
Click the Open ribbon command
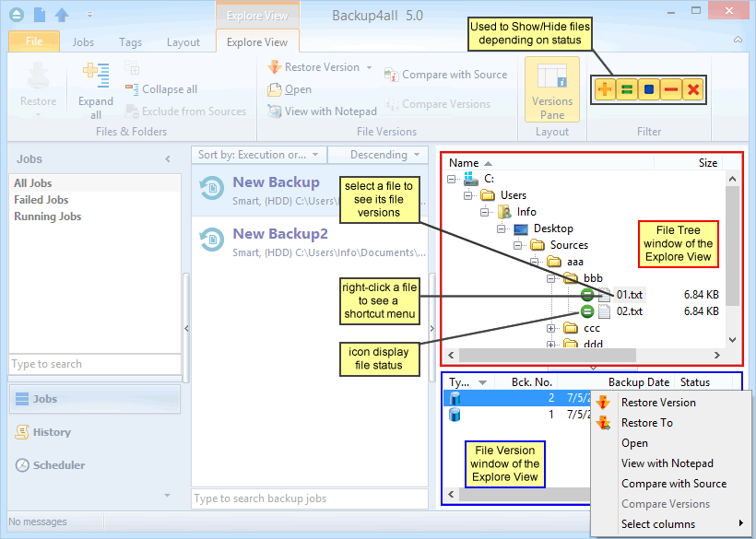click(x=289, y=89)
